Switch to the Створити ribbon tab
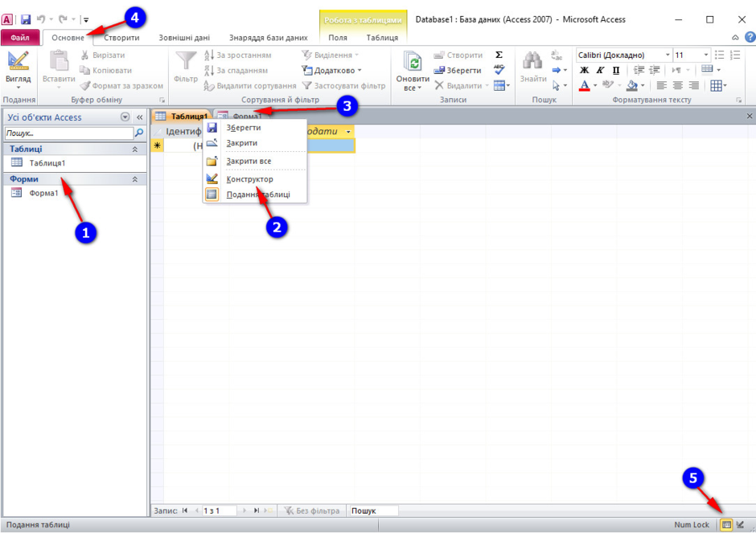 (x=121, y=38)
